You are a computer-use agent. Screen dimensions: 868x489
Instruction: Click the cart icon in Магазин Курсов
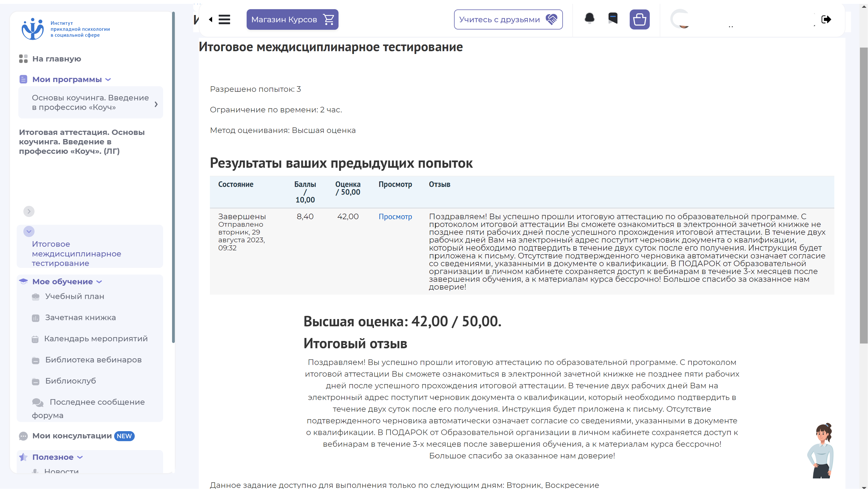pos(328,19)
